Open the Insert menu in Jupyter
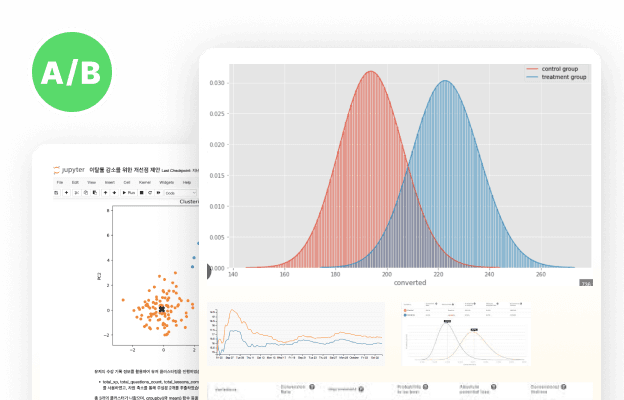 tap(109, 182)
